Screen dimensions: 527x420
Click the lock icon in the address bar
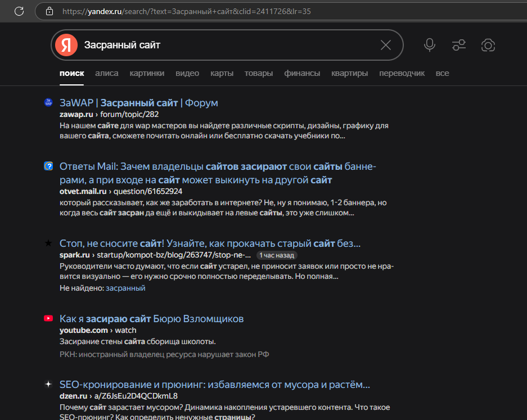click(x=49, y=11)
